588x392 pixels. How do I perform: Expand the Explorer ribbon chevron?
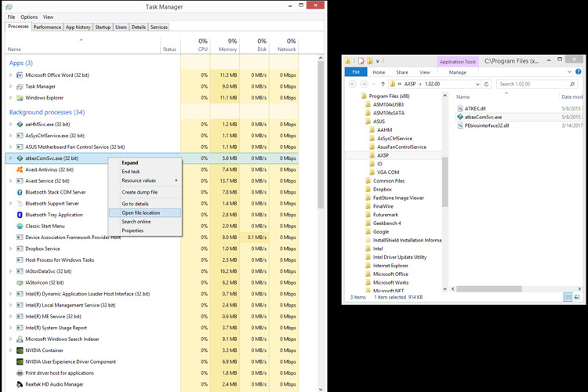pyautogui.click(x=569, y=71)
